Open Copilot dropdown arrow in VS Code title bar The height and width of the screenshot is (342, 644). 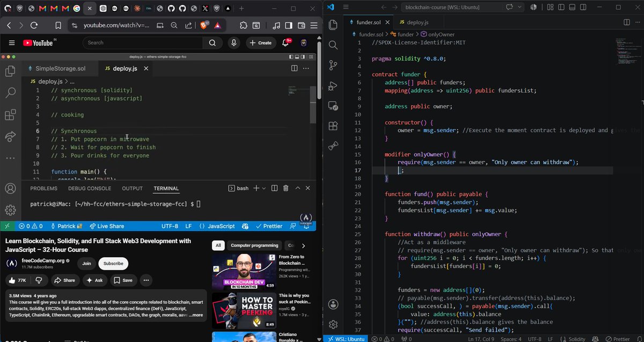pyautogui.click(x=520, y=7)
